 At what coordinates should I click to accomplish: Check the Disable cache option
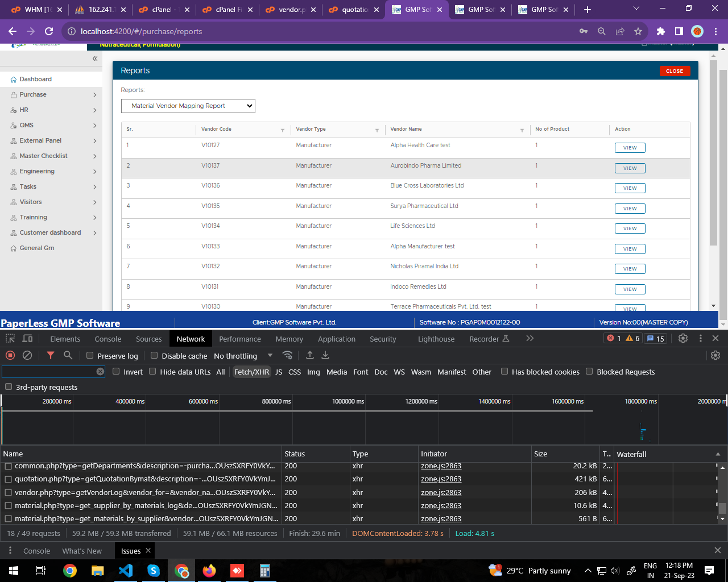pyautogui.click(x=154, y=356)
